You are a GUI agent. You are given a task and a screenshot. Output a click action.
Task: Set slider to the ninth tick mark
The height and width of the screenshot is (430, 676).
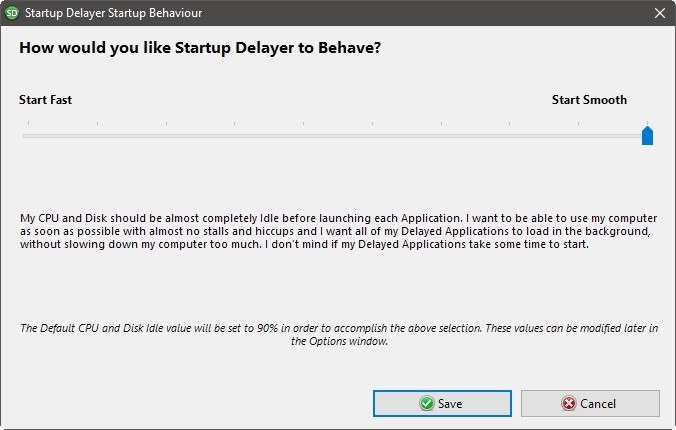(x=578, y=135)
